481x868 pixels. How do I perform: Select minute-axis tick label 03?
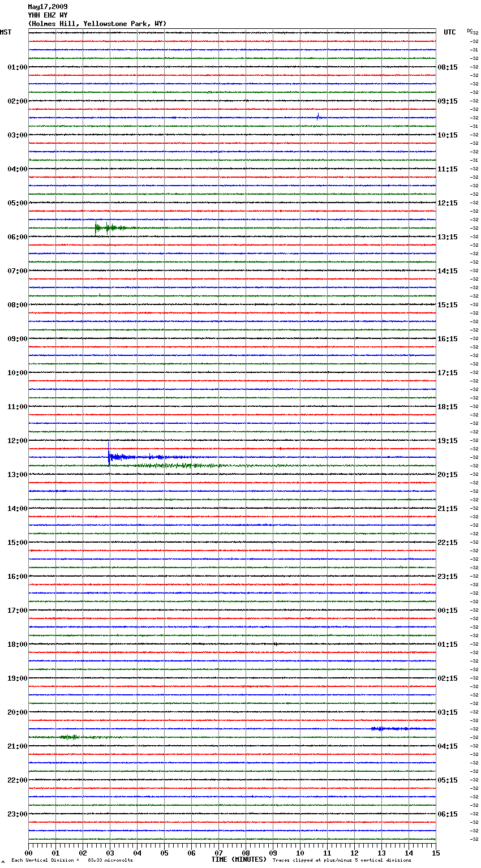(110, 853)
